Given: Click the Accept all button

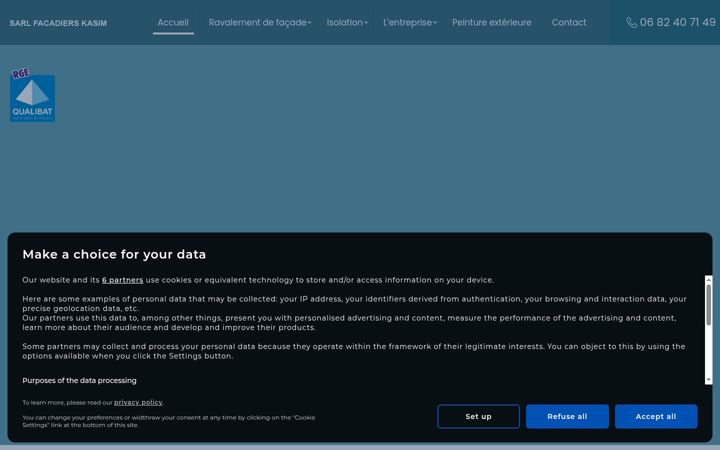Looking at the screenshot, I should [656, 416].
